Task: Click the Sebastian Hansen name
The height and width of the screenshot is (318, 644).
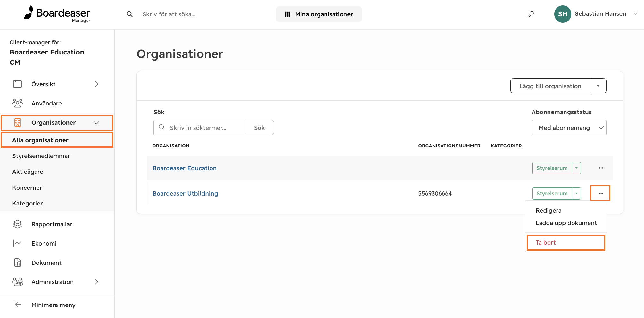Action: pos(600,14)
